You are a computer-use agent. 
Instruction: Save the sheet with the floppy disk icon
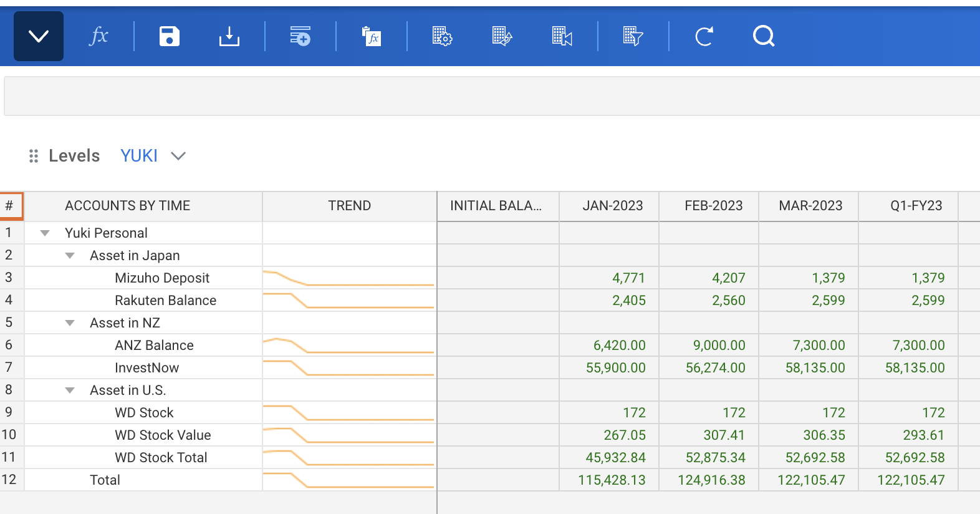point(169,36)
